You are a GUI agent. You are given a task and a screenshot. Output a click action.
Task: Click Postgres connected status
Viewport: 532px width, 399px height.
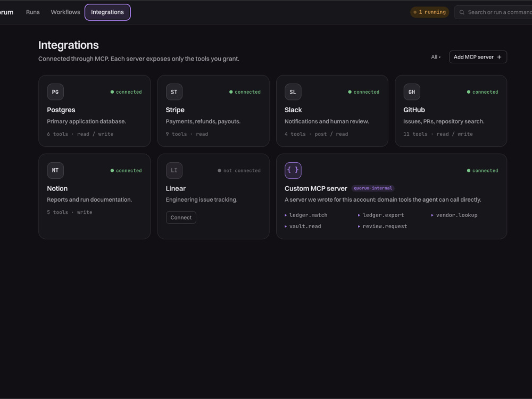(126, 92)
